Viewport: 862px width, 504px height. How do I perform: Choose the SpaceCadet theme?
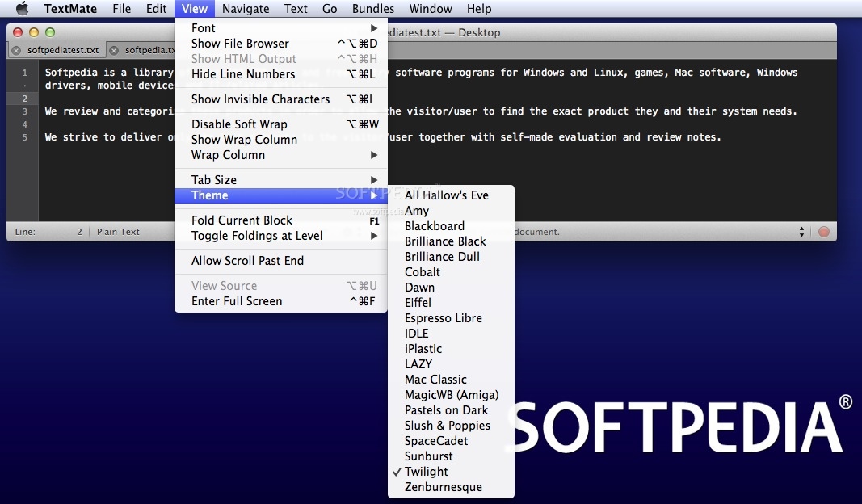click(x=451, y=441)
